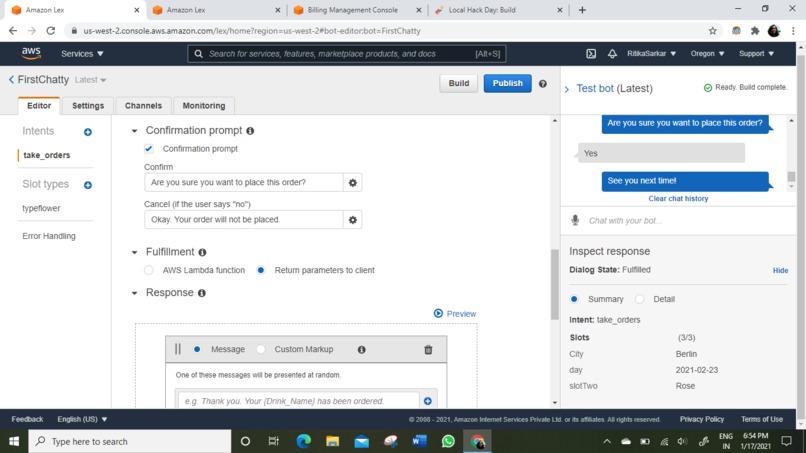Open the Support dropdown
806x453 pixels.
coord(756,53)
